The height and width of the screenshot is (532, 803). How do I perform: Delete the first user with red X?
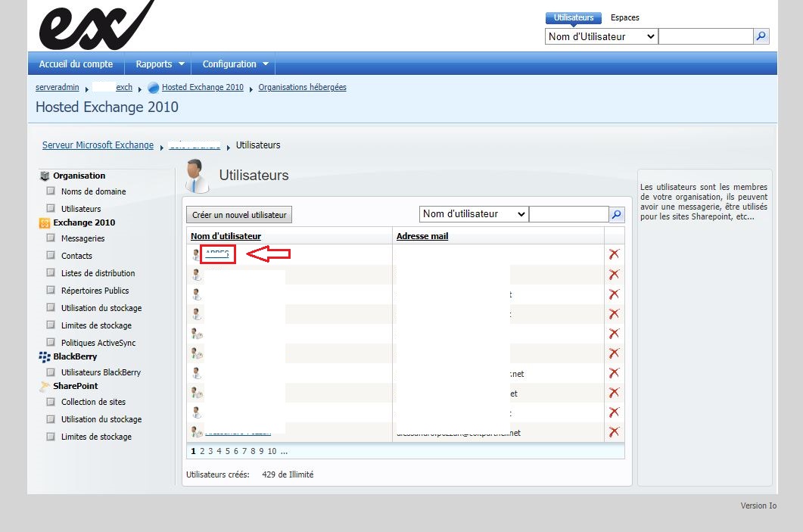tap(614, 254)
